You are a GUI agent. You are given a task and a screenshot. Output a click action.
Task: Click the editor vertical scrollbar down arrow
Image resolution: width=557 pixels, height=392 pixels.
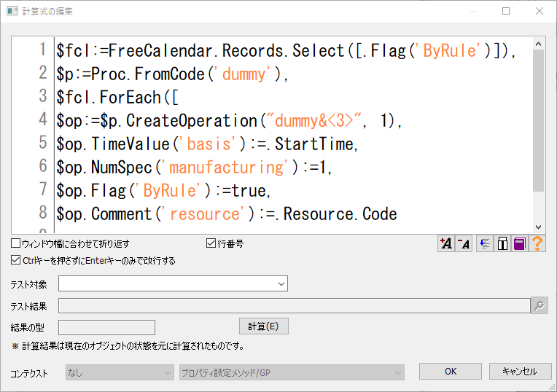pyautogui.click(x=539, y=227)
